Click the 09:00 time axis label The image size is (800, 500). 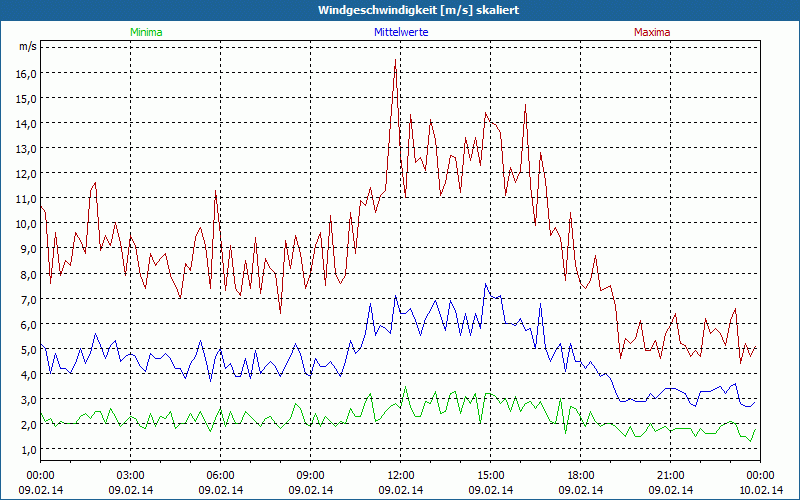coord(311,476)
